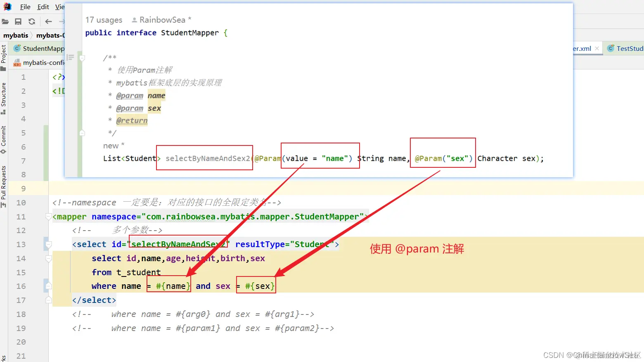
Task: Click the 'List<Student>' return type
Action: [x=132, y=158]
